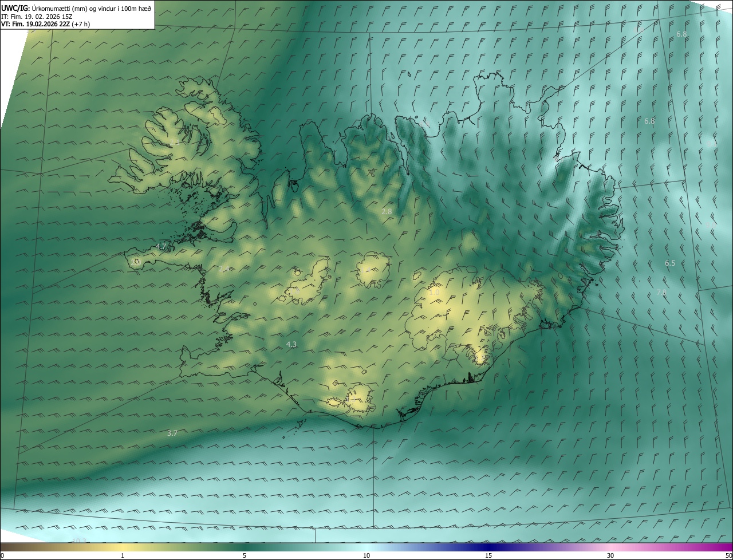Click the "1.0" value on the glacier
The width and height of the screenshot is (733, 560).
tap(434, 292)
